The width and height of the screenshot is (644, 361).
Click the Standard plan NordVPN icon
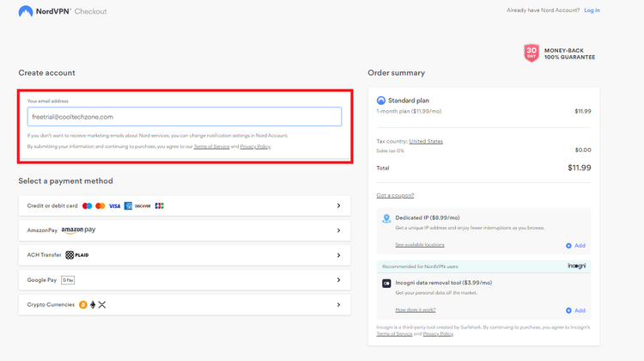pyautogui.click(x=380, y=101)
